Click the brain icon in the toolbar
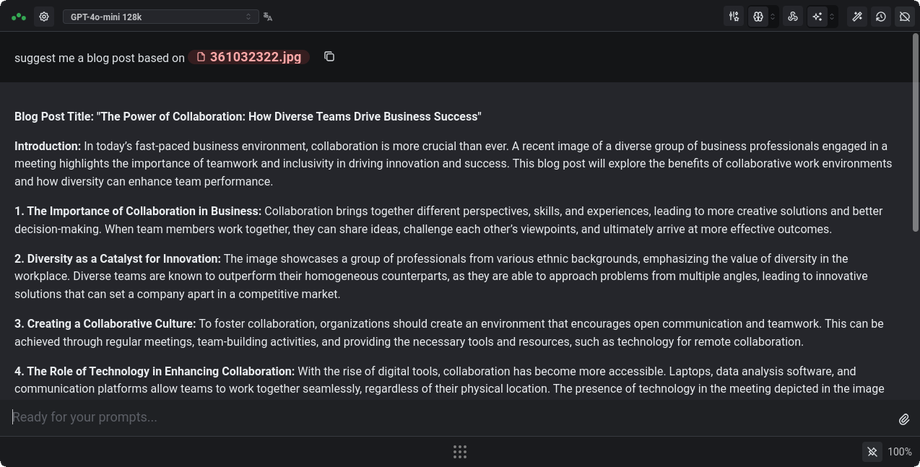Image resolution: width=920 pixels, height=467 pixels. [x=758, y=17]
